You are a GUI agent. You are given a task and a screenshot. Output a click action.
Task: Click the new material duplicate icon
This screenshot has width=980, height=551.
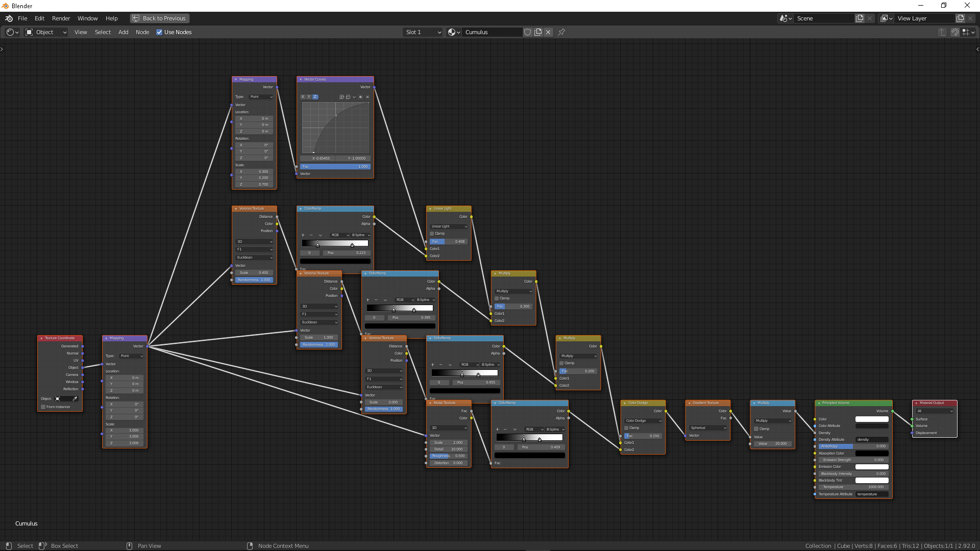(538, 32)
